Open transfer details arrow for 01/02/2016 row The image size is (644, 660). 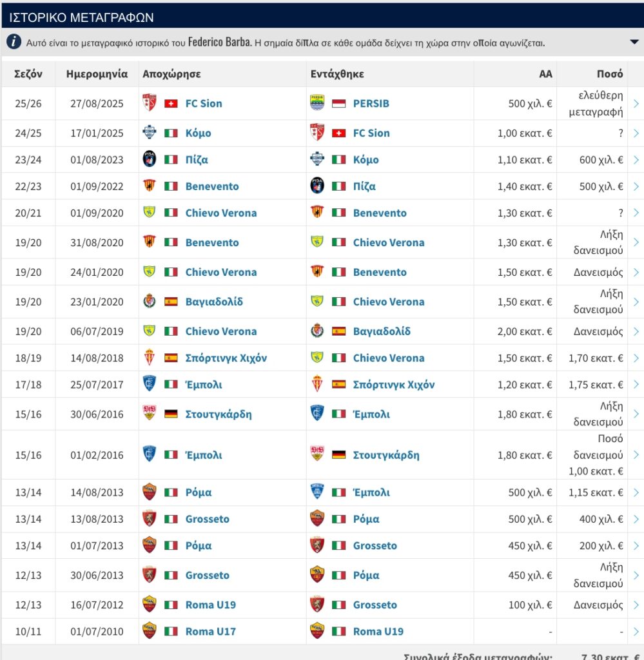point(636,455)
